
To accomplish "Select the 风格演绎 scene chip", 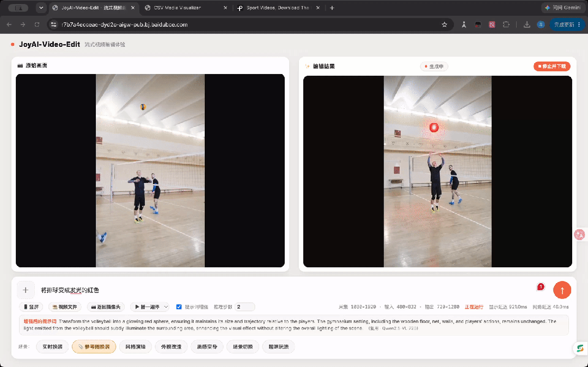I will pos(136,347).
